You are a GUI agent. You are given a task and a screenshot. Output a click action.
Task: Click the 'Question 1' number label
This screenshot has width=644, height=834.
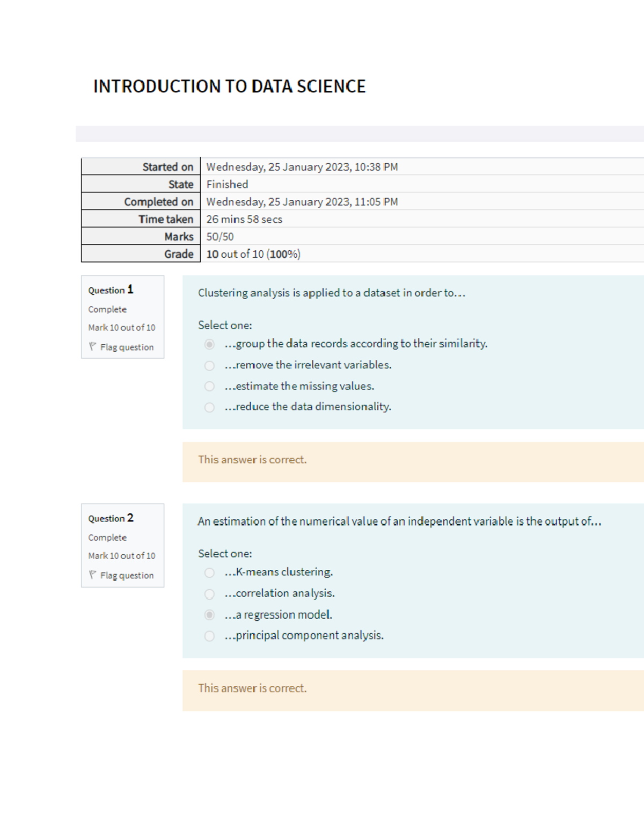pos(111,290)
